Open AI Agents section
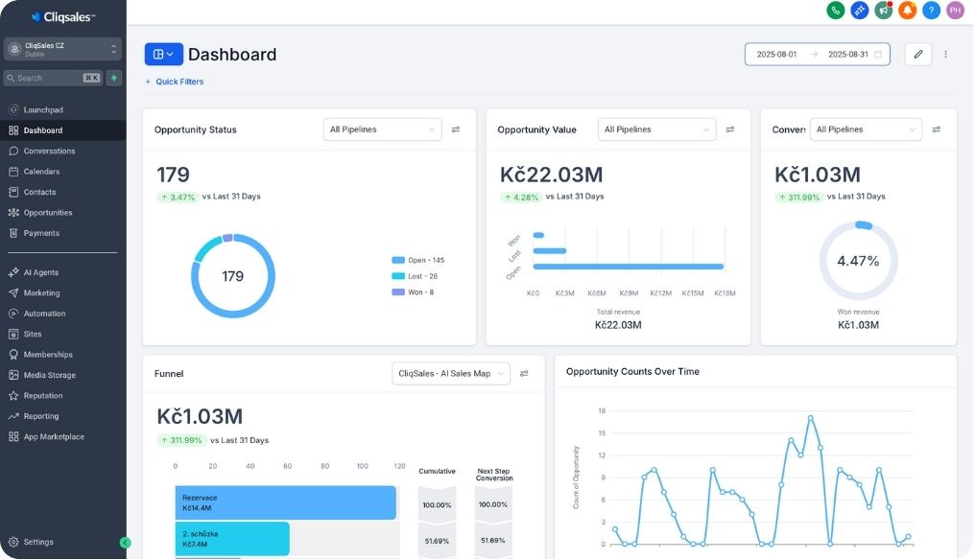The image size is (975, 560). 62,272
